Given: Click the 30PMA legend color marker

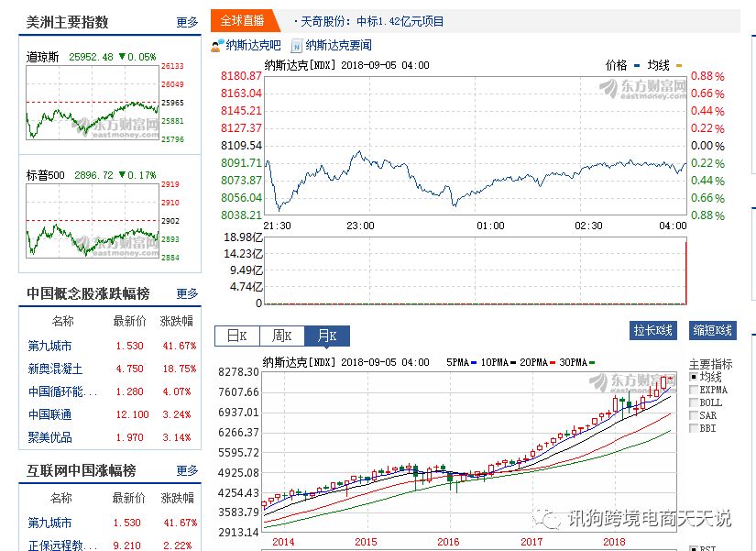Looking at the screenshot, I should 592,362.
